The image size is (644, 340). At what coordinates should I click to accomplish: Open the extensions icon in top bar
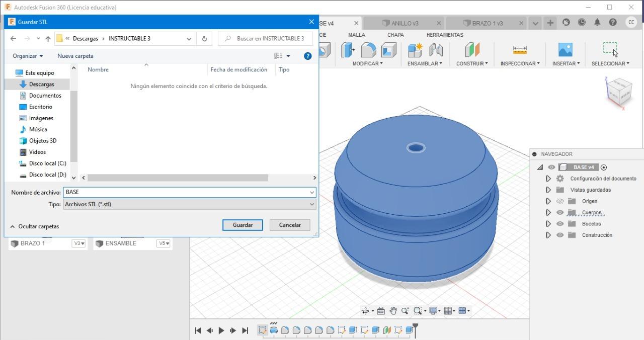566,23
